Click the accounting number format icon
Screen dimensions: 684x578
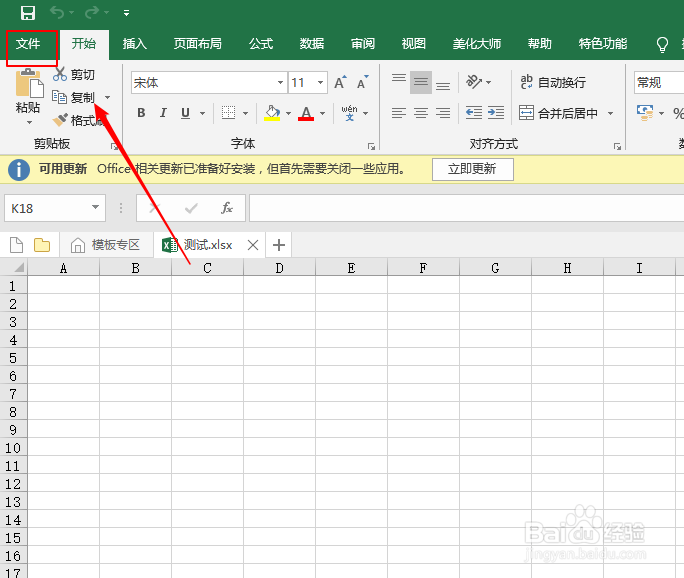(x=645, y=113)
